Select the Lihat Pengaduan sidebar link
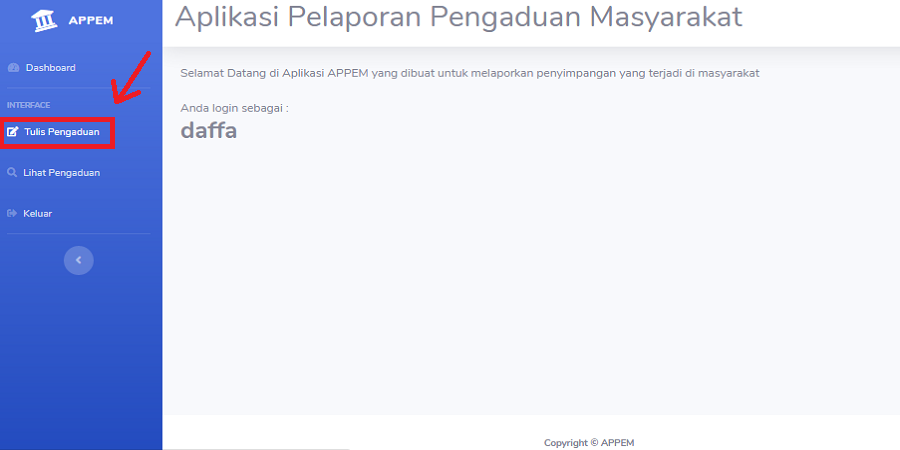Image resolution: width=900 pixels, height=450 pixels. tap(61, 172)
